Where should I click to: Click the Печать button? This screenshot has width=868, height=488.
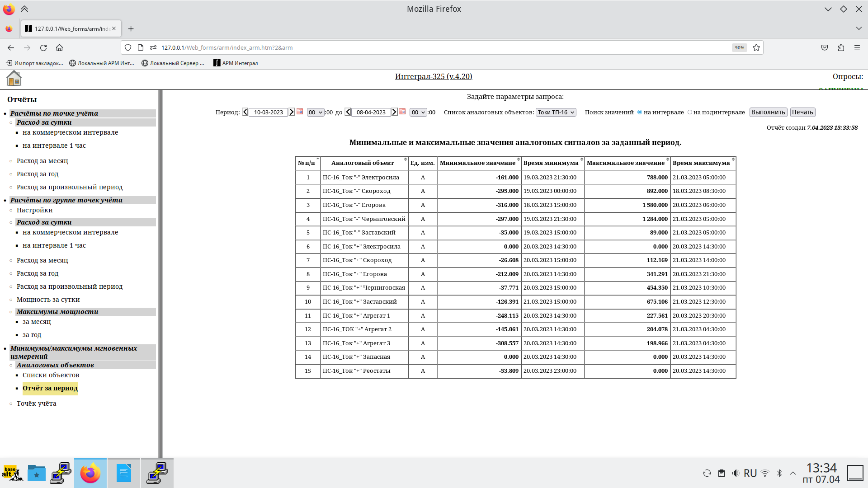(802, 112)
